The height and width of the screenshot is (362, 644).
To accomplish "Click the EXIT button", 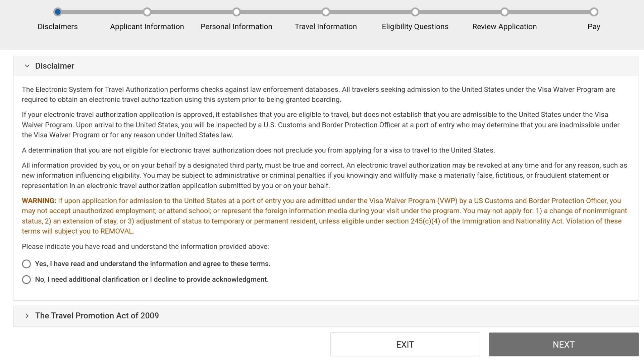I will point(405,345).
